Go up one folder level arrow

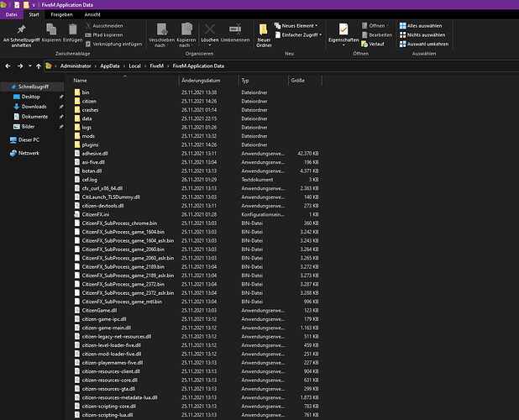click(x=39, y=66)
